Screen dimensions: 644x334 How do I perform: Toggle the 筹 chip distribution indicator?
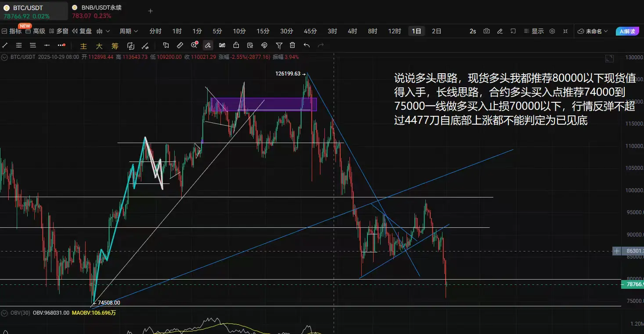pyautogui.click(x=115, y=46)
